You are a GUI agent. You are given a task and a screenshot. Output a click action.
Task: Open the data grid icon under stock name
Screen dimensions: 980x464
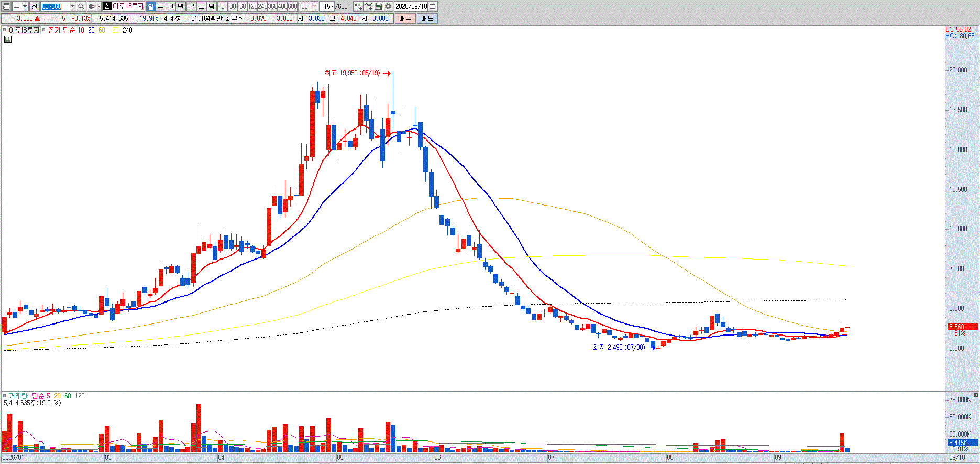click(8, 39)
